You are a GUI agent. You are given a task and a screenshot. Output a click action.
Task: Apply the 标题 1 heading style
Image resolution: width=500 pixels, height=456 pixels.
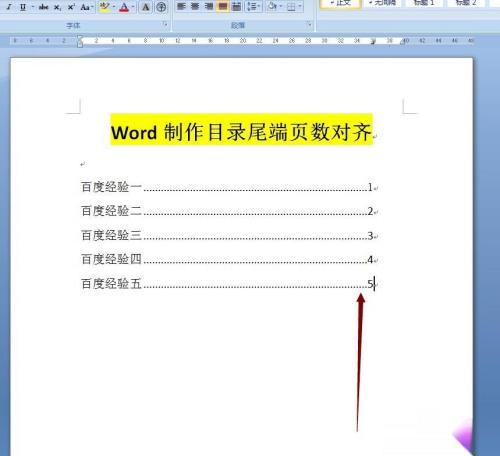tap(424, 3)
